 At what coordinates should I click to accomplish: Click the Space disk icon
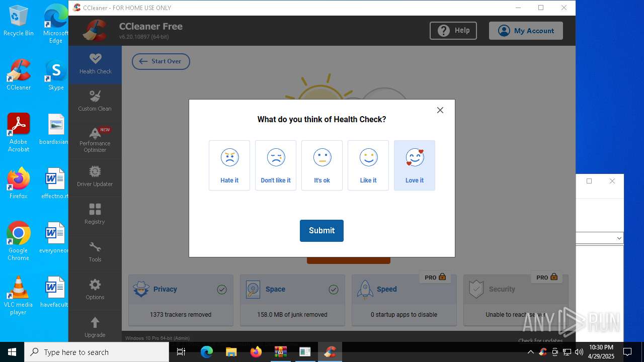click(253, 289)
